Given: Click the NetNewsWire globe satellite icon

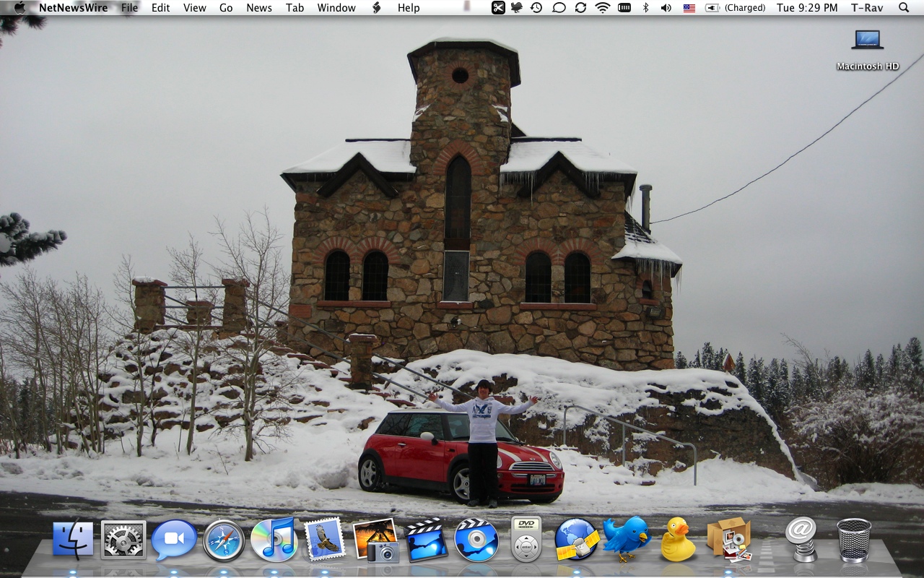Looking at the screenshot, I should [x=577, y=540].
